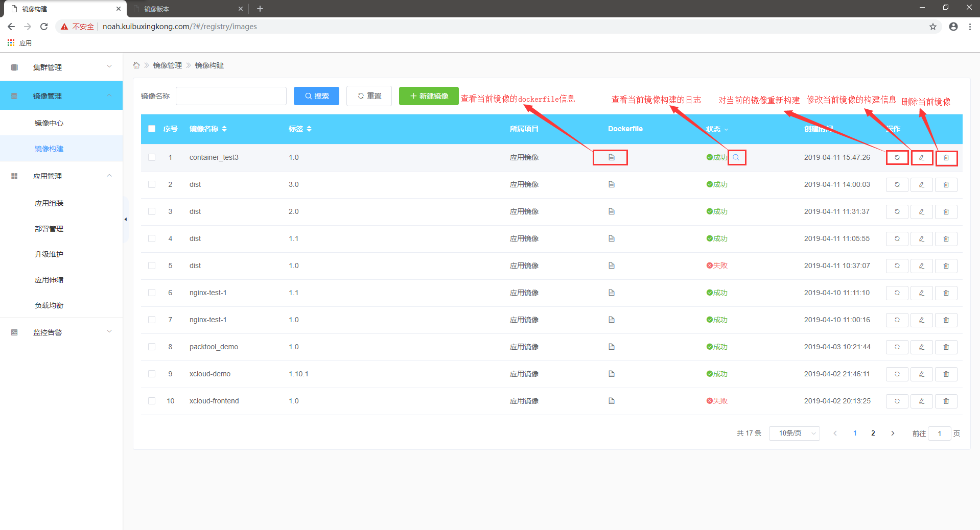The width and height of the screenshot is (980, 530).
Task: Open build log for container_test3
Action: [x=736, y=157]
